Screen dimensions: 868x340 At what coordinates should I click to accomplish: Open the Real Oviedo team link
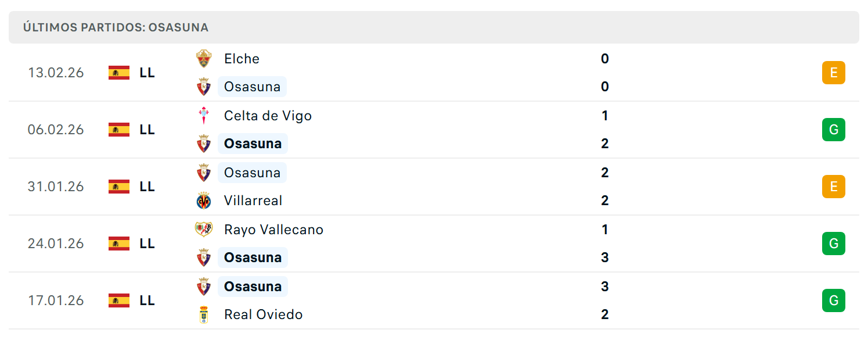pyautogui.click(x=264, y=314)
